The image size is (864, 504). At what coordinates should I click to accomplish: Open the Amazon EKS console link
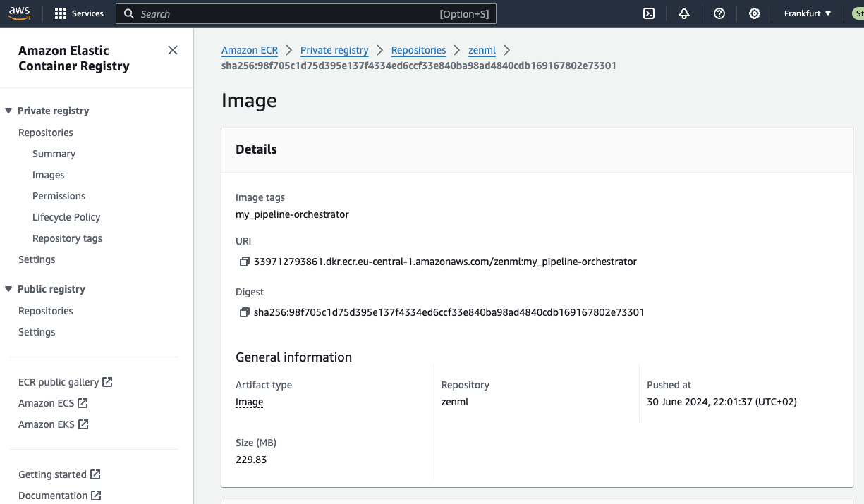[x=47, y=424]
